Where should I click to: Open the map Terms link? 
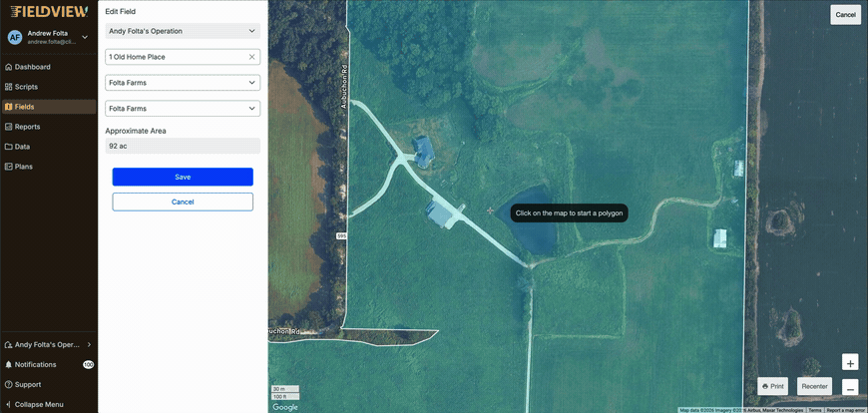(815, 410)
